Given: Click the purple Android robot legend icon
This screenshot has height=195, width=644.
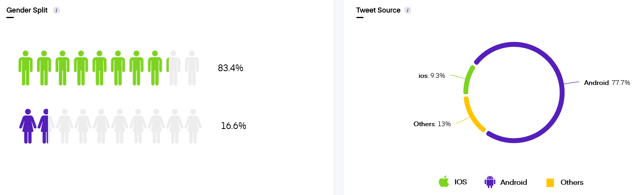Looking at the screenshot, I should pos(490,182).
